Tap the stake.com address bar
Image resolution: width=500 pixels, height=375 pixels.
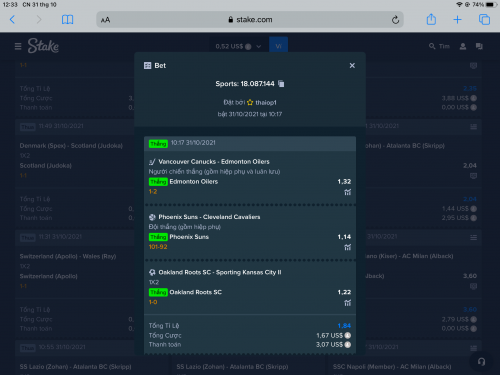(250, 20)
